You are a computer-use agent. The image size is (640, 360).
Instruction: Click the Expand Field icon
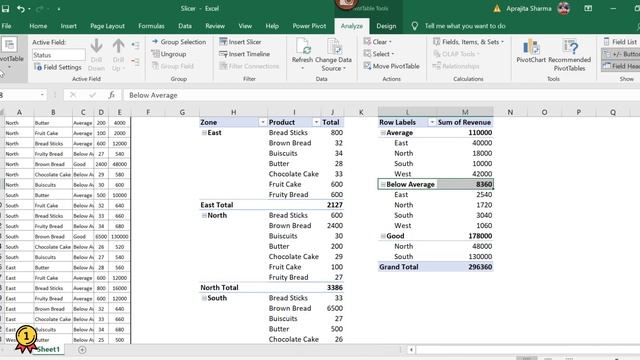coord(136,45)
